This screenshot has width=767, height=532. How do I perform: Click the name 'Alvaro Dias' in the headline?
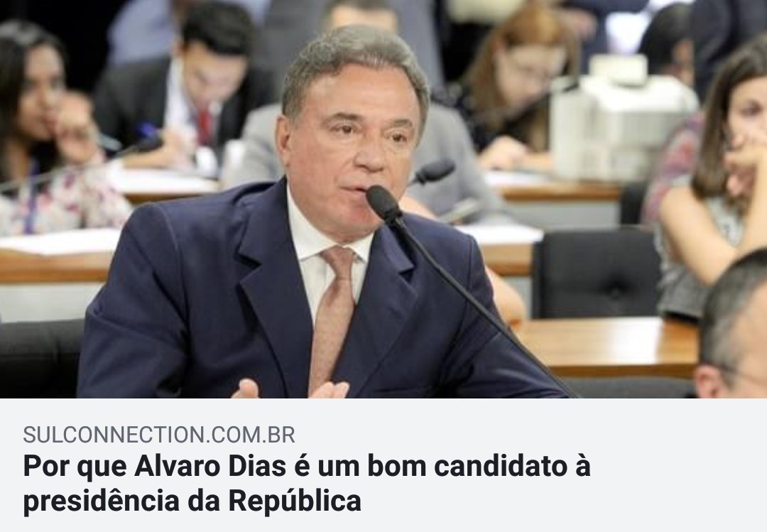(210, 466)
